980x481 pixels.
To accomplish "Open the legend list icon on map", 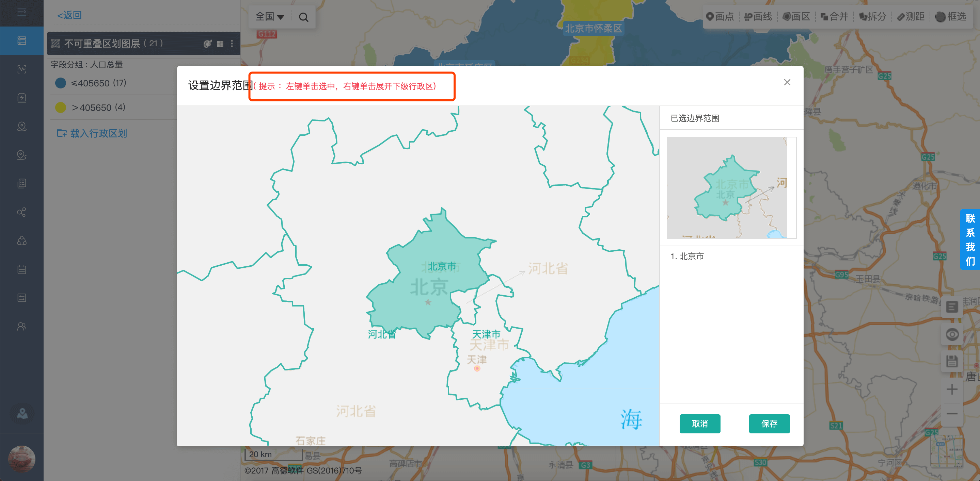I will (952, 306).
